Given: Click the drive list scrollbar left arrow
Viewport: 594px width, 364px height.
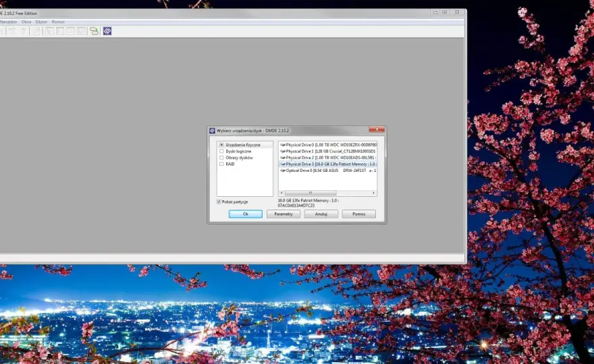Looking at the screenshot, I should (x=281, y=193).
